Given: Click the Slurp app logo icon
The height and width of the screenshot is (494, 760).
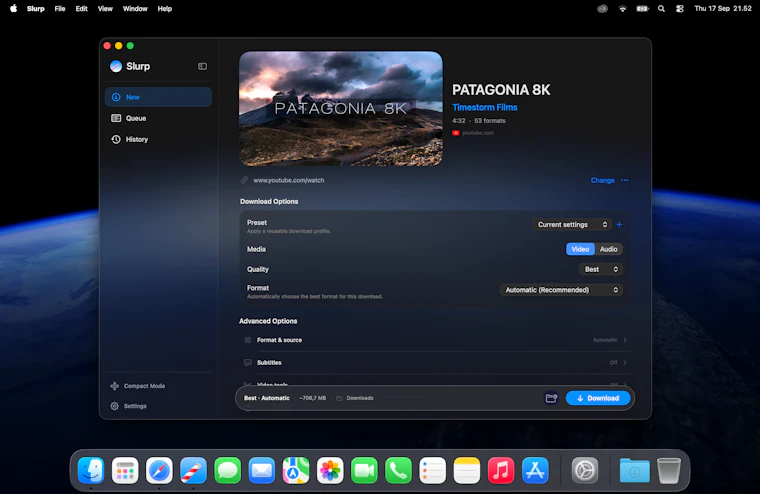Looking at the screenshot, I should (116, 66).
